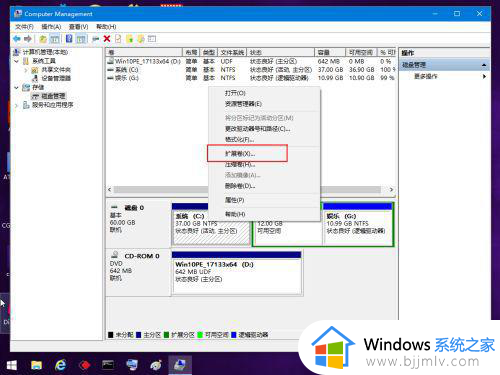Select the 存储 node in the tree
The image size is (500, 375).
(x=38, y=87)
